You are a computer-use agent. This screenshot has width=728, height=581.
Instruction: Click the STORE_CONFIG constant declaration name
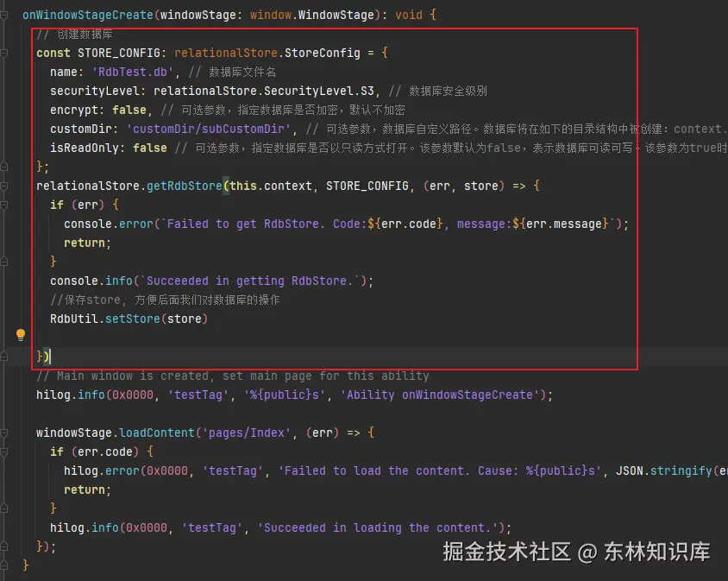tap(119, 53)
